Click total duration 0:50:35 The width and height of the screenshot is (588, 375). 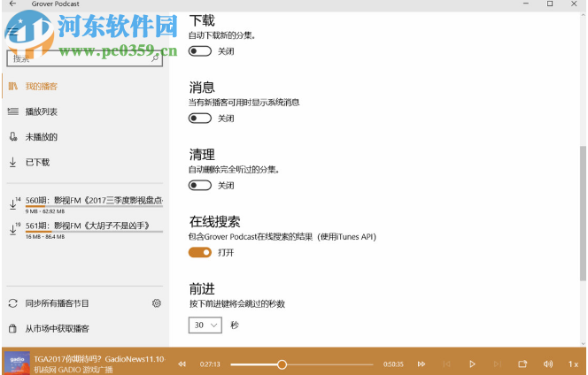(x=393, y=364)
